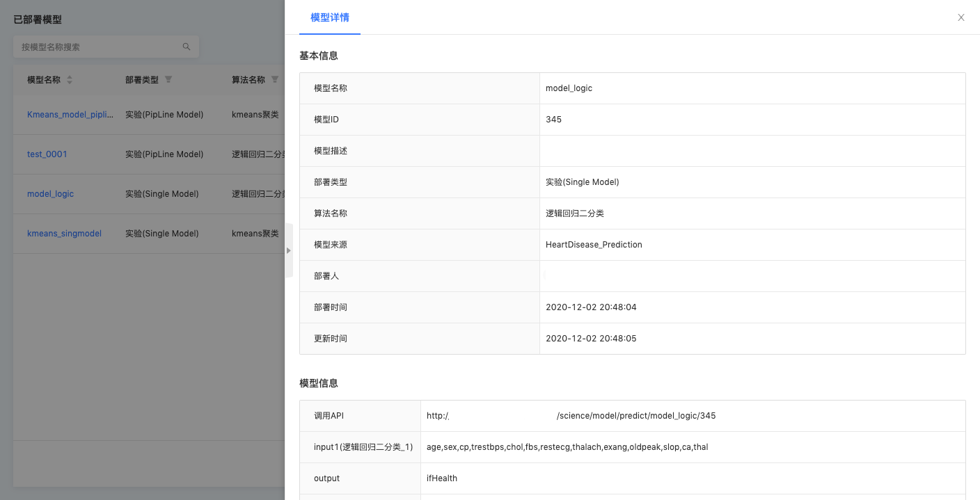Viewport: 980px width, 500px height.
Task: Open the 算法名称 filter icon
Action: point(275,79)
